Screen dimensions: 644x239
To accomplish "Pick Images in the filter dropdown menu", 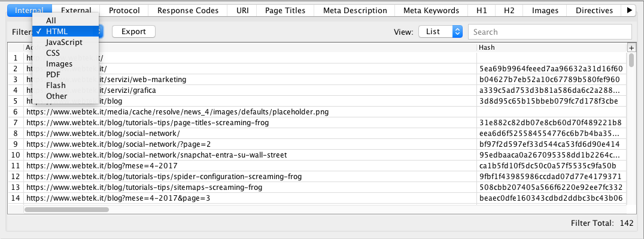I will point(66,63).
